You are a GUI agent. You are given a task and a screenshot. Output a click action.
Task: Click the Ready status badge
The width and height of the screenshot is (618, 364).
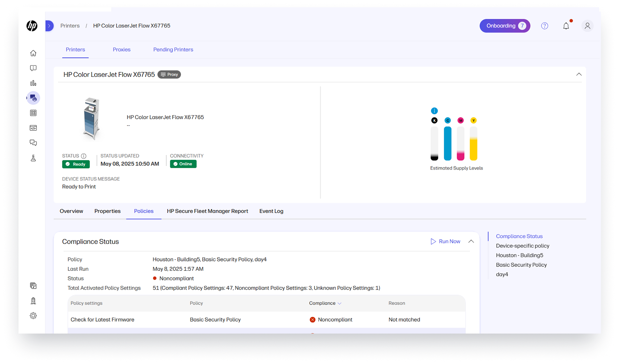(76, 164)
